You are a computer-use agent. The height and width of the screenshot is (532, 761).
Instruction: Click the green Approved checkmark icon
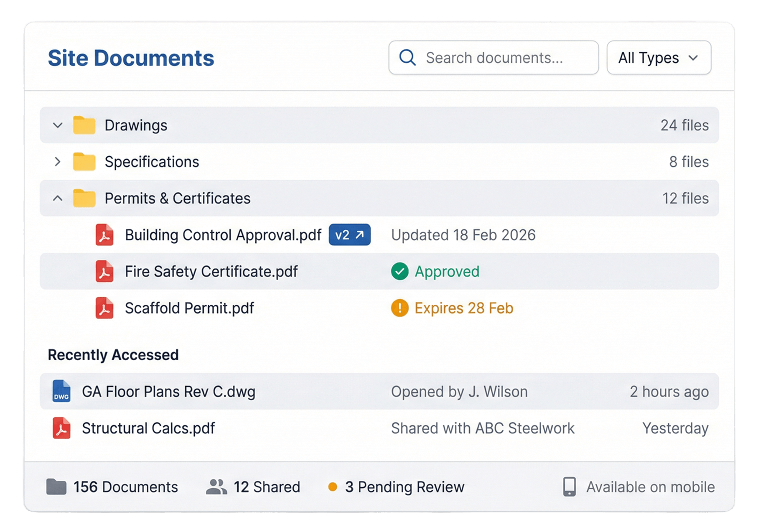coord(400,272)
